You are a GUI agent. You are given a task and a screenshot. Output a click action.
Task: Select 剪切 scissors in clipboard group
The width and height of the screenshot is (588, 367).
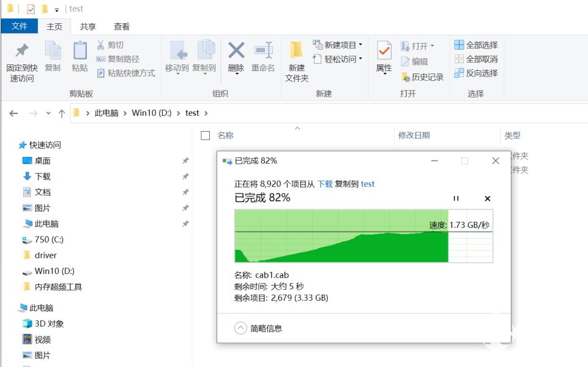pos(110,45)
